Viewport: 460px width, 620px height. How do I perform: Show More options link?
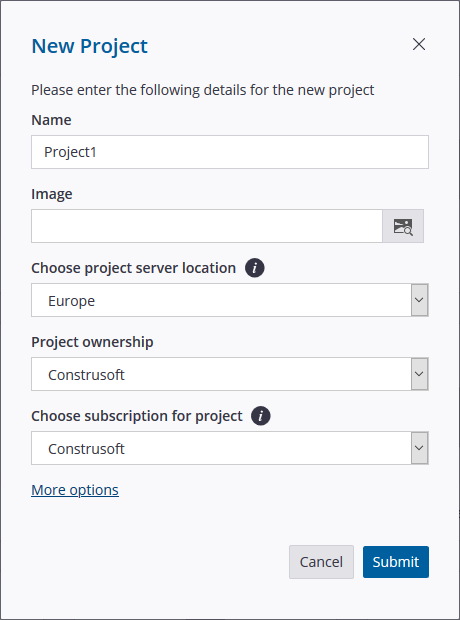tap(75, 490)
